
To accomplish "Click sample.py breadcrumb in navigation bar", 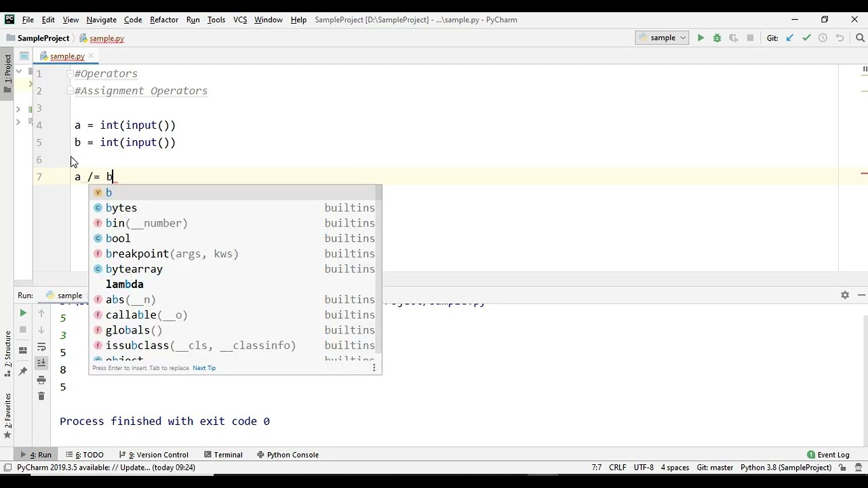I will click(102, 39).
